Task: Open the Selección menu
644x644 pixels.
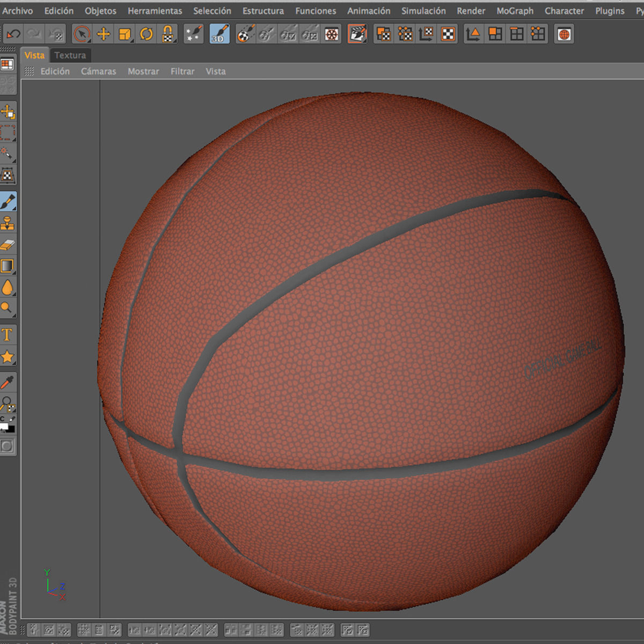Action: [x=212, y=11]
